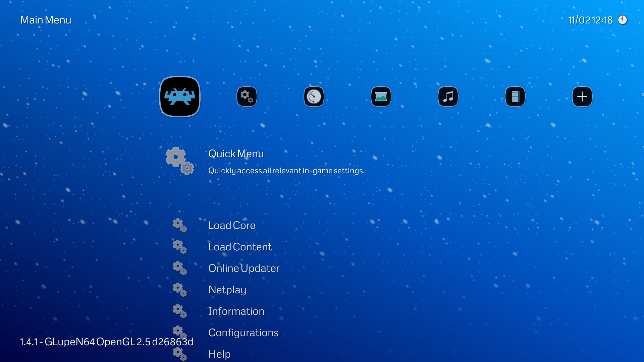644x362 pixels.
Task: Select the Load Content menu entry
Action: [240, 247]
